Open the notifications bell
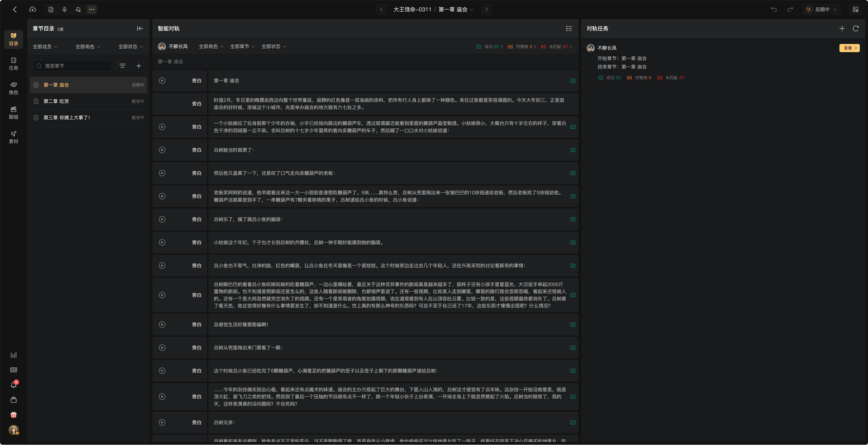This screenshot has height=445, width=868. (x=14, y=385)
